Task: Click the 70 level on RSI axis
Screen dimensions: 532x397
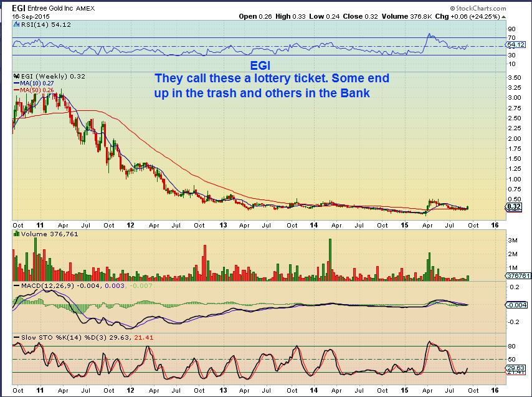Action: point(511,37)
